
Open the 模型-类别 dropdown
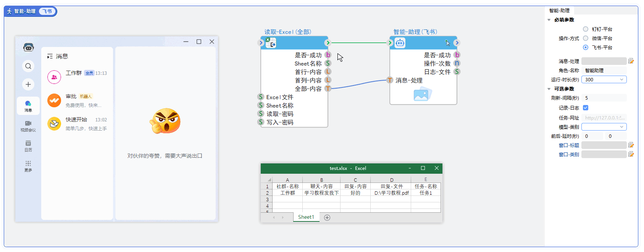pyautogui.click(x=604, y=127)
